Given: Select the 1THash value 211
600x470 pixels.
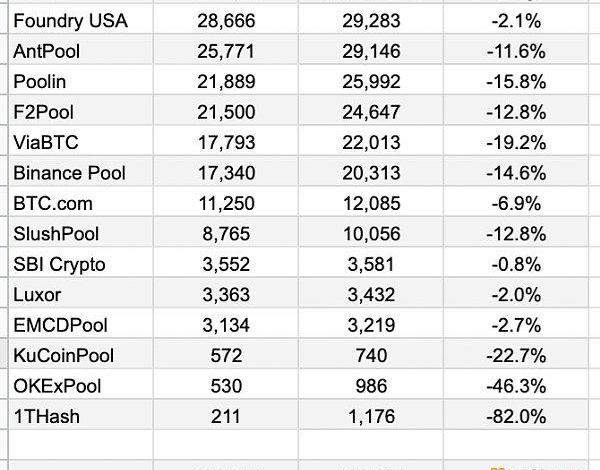Looking at the screenshot, I should (x=226, y=416).
